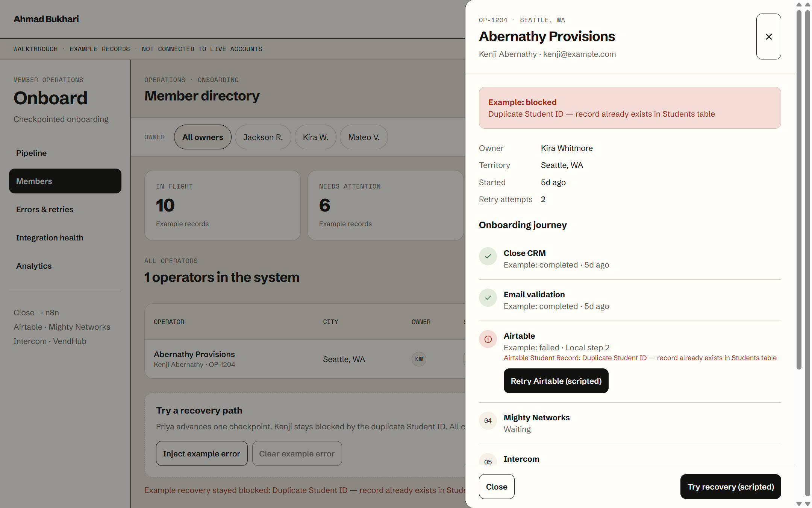Click the Close CRM completed checkmark icon
The height and width of the screenshot is (508, 812).
tap(488, 256)
